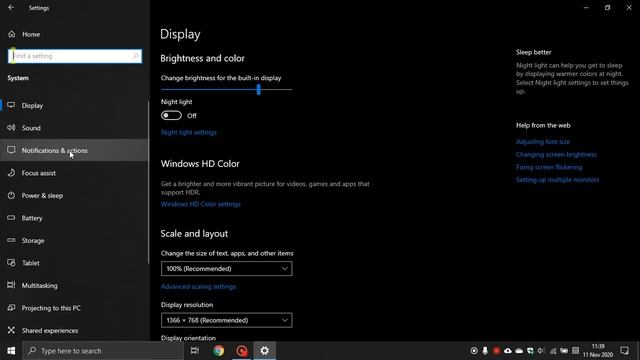640x360 pixels.
Task: Click the sidebar scrollbar
Action: [x=148, y=182]
